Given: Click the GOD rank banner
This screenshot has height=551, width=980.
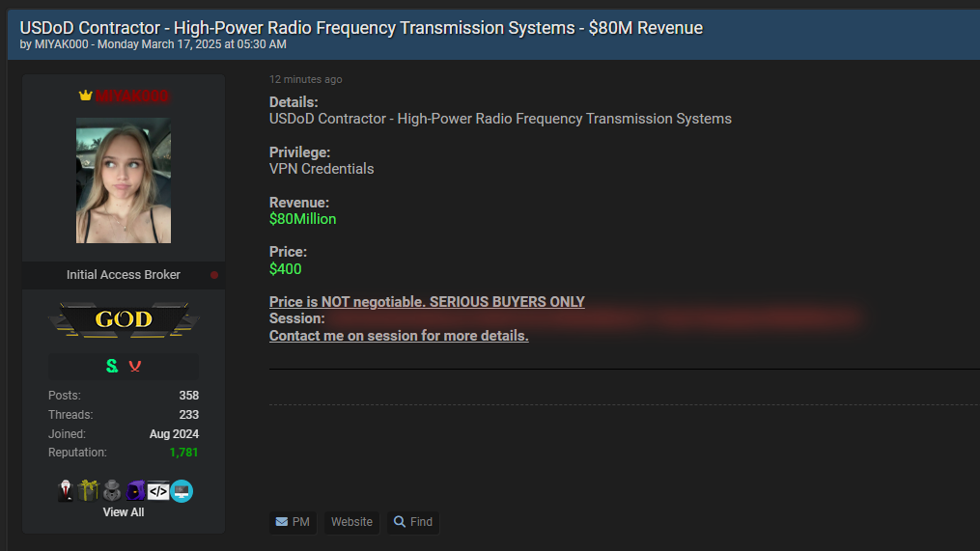Looking at the screenshot, I should pos(124,319).
